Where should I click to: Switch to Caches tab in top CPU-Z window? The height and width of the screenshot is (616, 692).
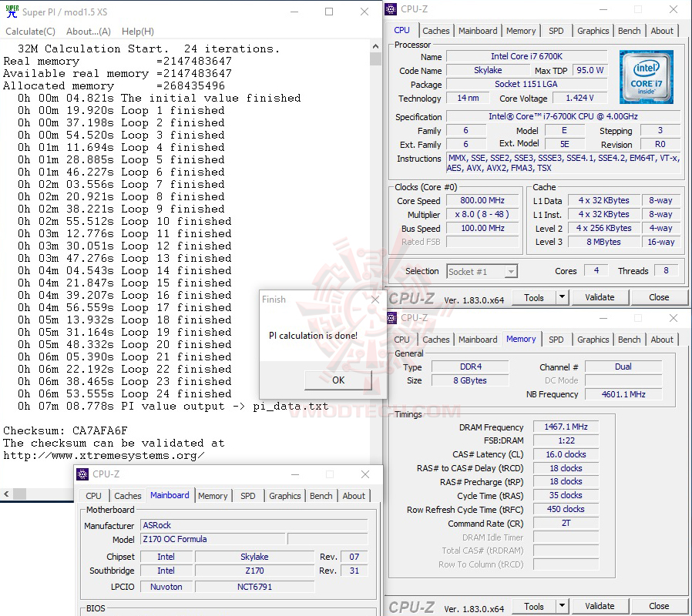[x=435, y=31]
